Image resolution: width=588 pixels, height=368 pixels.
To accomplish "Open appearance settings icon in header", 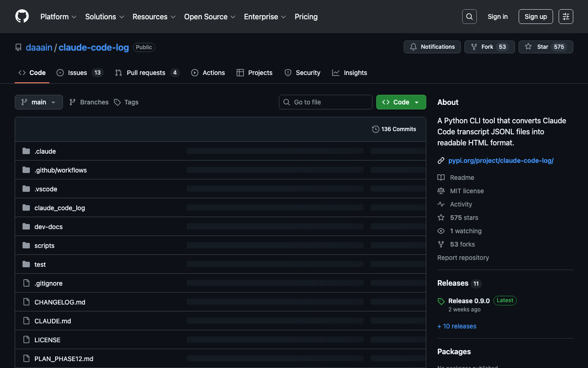I will tap(565, 17).
